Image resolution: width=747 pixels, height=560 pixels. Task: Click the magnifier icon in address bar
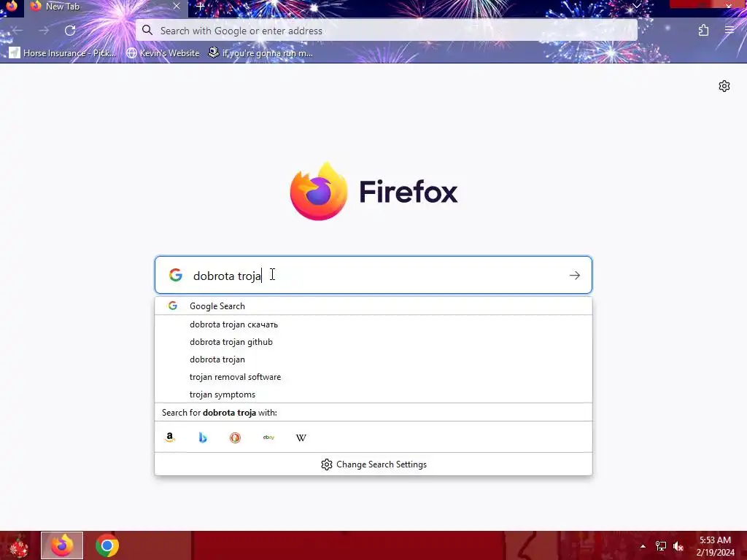point(147,31)
